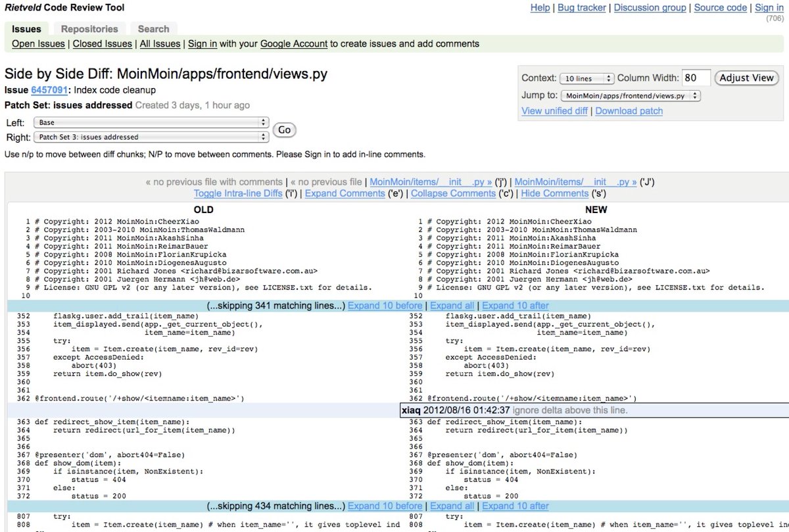Click Sign in link in the issues bar
This screenshot has height=532, width=789.
[x=203, y=44]
